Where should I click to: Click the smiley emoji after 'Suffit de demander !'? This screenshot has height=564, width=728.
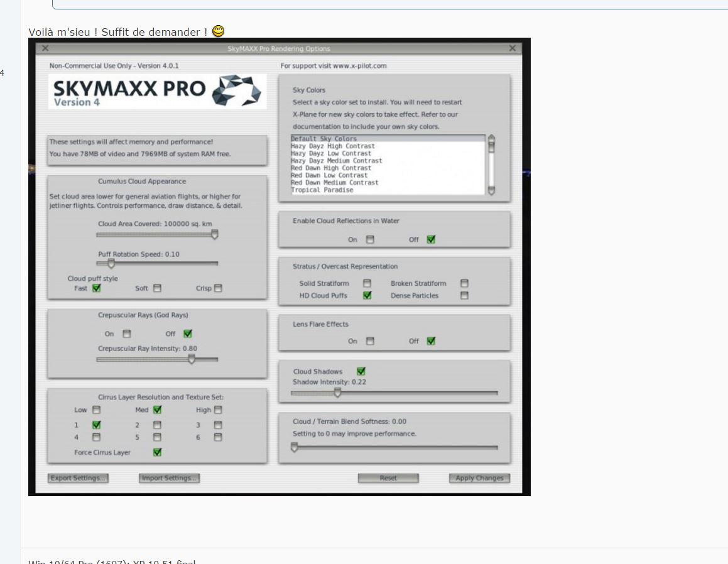click(x=218, y=31)
